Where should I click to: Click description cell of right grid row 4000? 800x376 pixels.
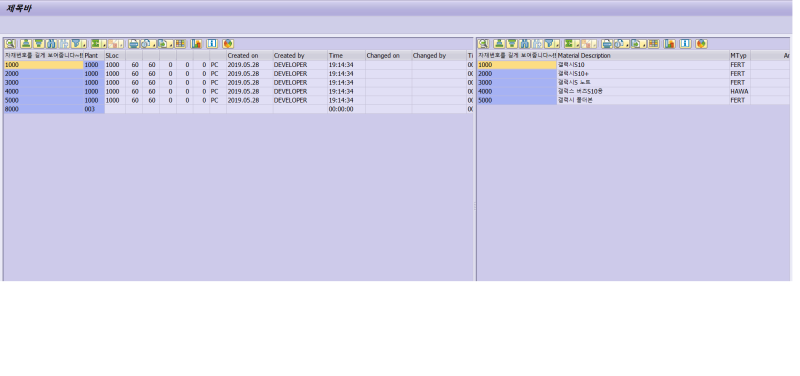click(x=642, y=92)
